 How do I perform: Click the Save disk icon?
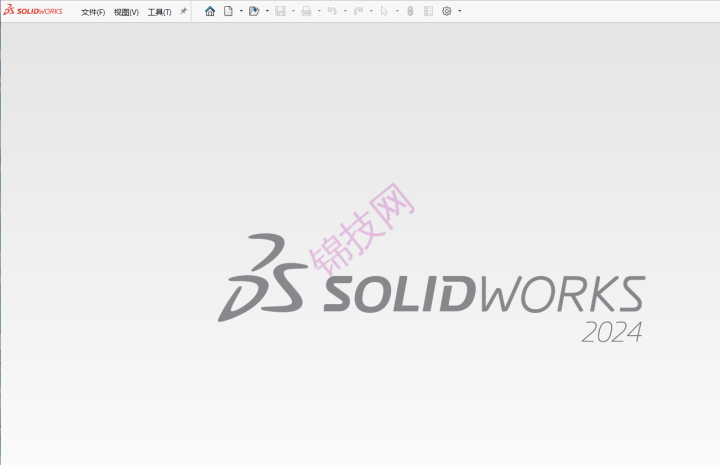(x=280, y=11)
